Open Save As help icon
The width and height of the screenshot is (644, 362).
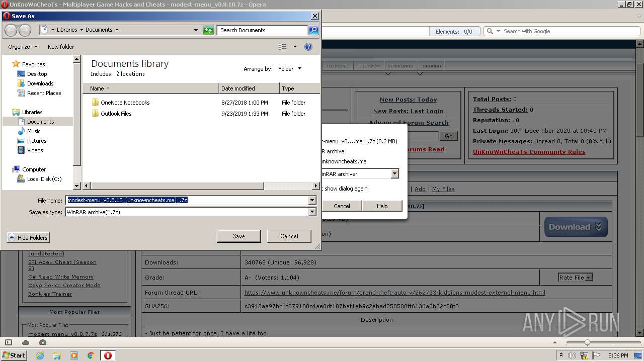click(x=308, y=47)
